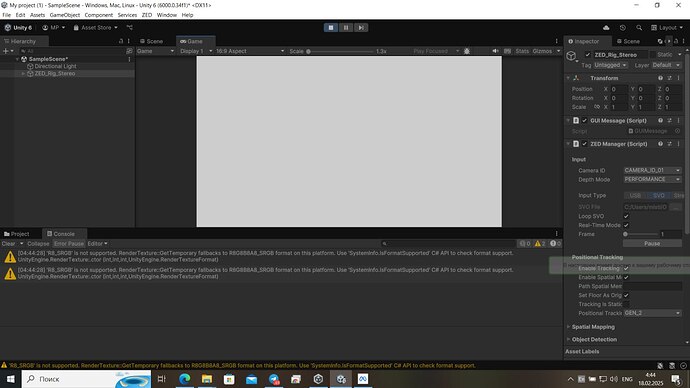Open the Camera ID dropdown
Image resolution: width=690 pixels, height=388 pixels.
pos(652,170)
